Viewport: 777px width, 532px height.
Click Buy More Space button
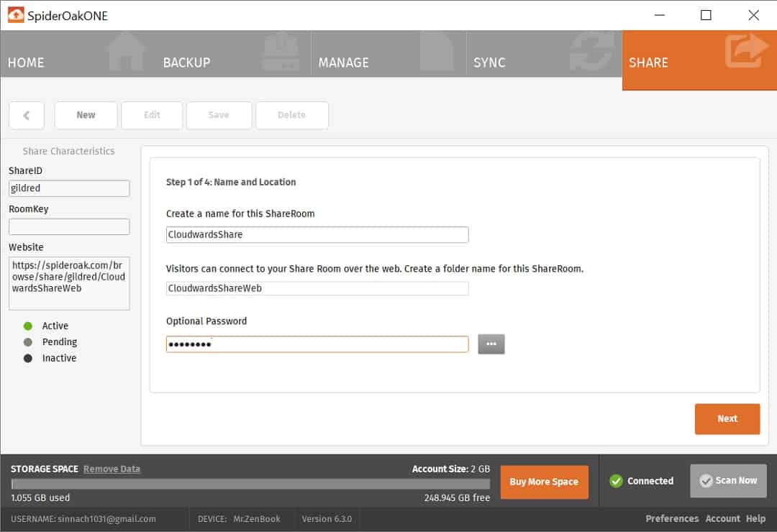pyautogui.click(x=544, y=482)
